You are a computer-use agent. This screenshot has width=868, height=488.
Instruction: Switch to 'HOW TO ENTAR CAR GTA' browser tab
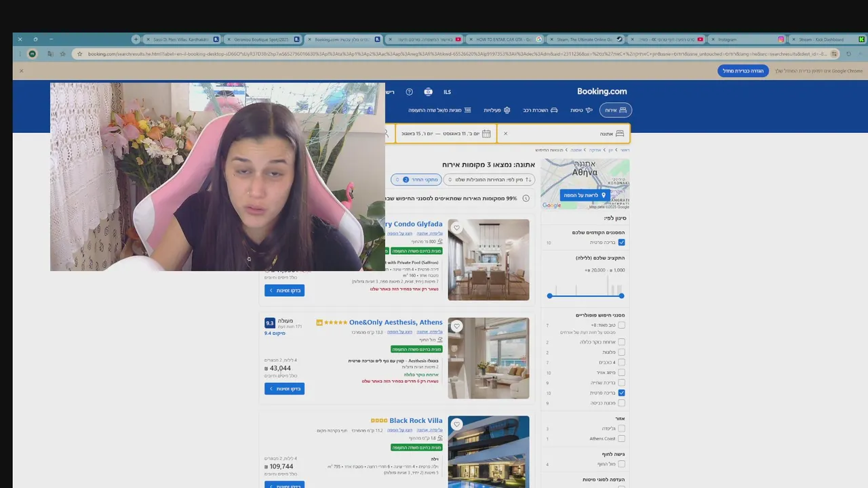click(x=505, y=39)
